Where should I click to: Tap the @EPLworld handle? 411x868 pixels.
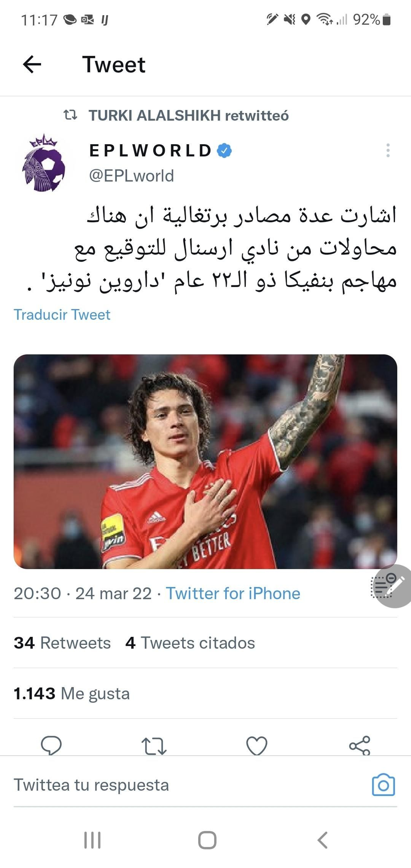[x=131, y=176]
